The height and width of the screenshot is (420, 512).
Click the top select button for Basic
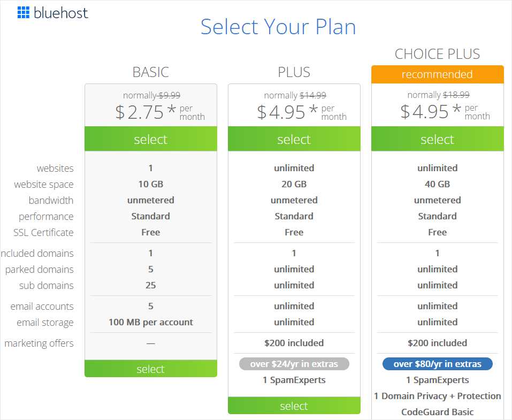tap(150, 139)
